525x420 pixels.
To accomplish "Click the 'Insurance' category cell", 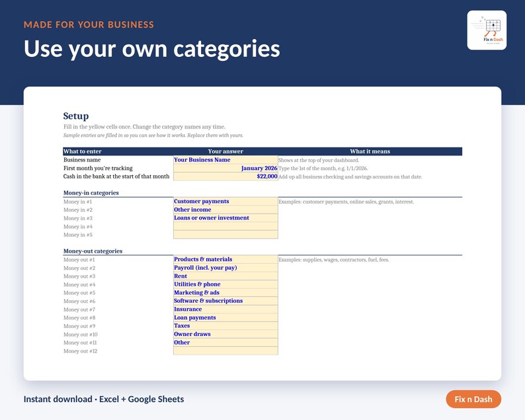I will pos(225,309).
